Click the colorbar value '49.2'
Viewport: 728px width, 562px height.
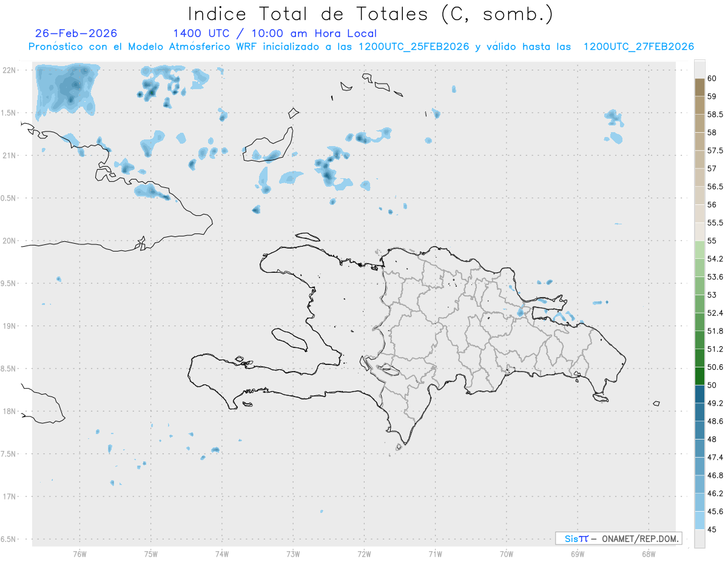(x=715, y=403)
